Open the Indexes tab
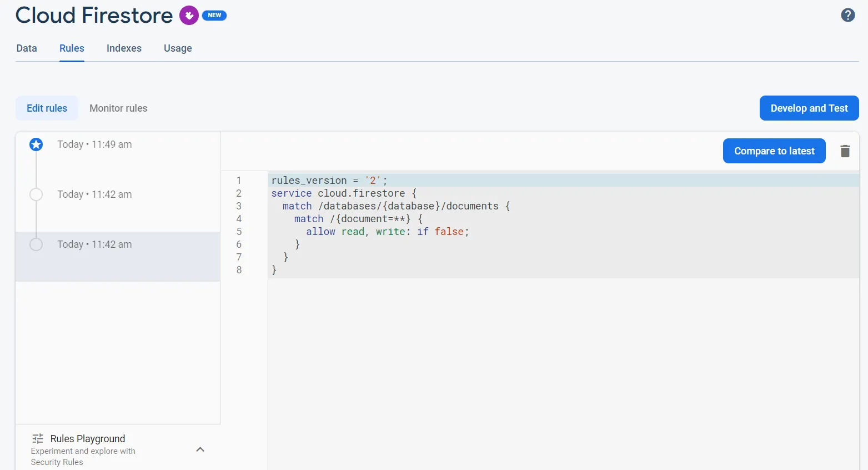This screenshot has height=470, width=868. tap(124, 48)
